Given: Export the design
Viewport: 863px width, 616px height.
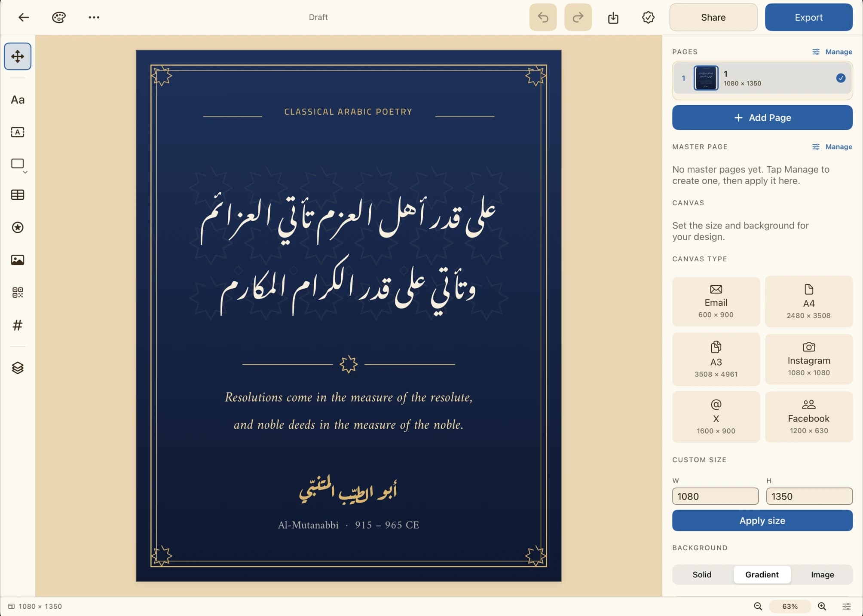Looking at the screenshot, I should [x=808, y=17].
